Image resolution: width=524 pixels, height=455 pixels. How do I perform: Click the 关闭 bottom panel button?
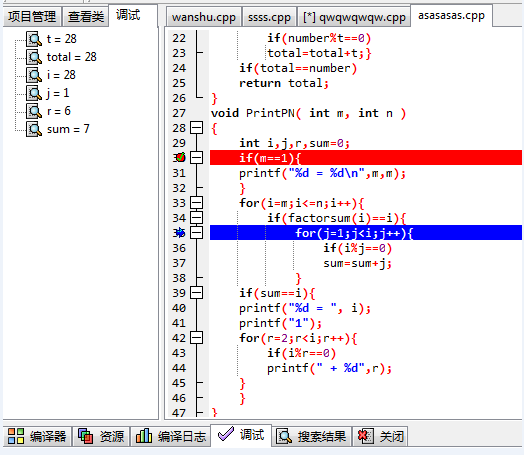coord(380,436)
